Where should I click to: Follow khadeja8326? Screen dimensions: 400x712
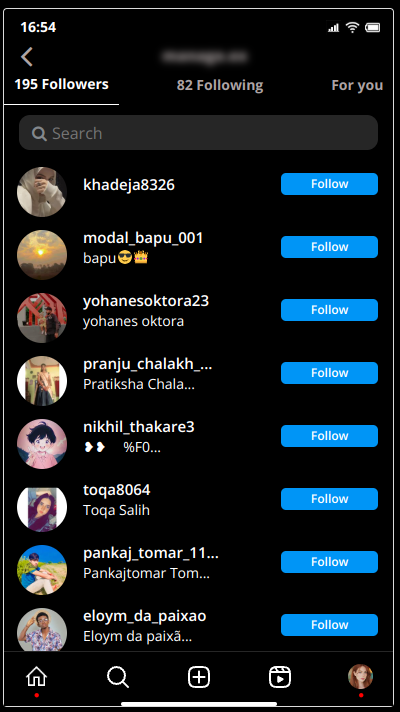(x=329, y=184)
